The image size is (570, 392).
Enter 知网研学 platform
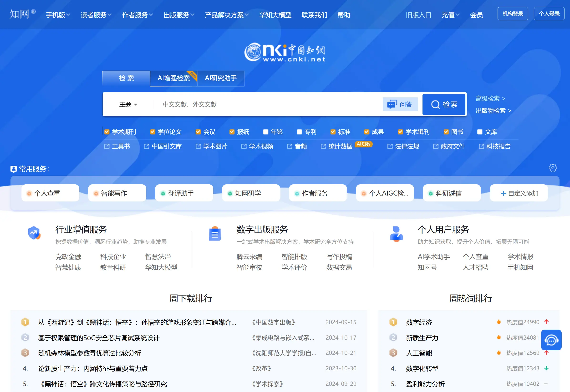coord(251,193)
